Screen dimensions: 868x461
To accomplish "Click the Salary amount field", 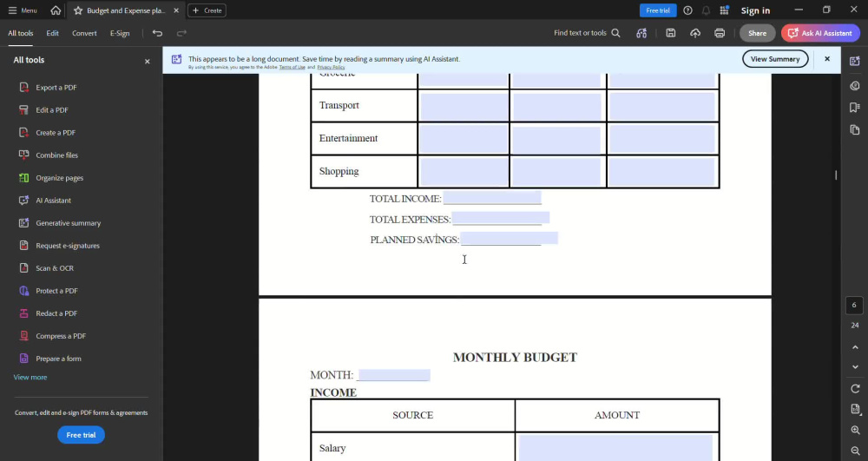I will pyautogui.click(x=615, y=448).
